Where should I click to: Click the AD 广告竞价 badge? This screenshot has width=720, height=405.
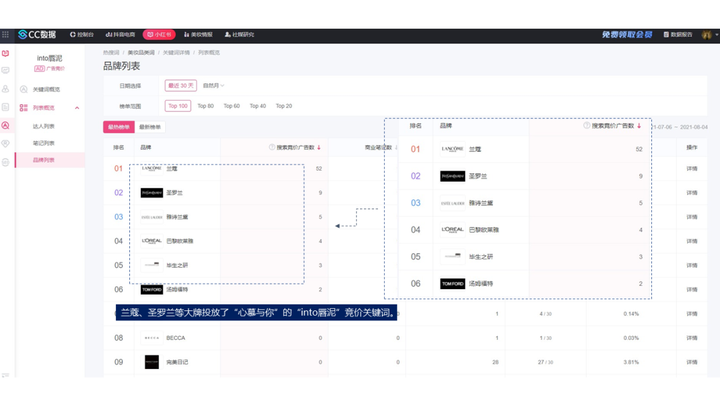pyautogui.click(x=49, y=68)
